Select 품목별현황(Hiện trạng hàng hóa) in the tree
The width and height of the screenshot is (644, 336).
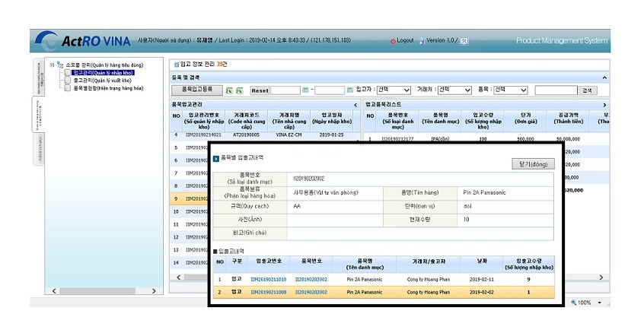pos(108,88)
